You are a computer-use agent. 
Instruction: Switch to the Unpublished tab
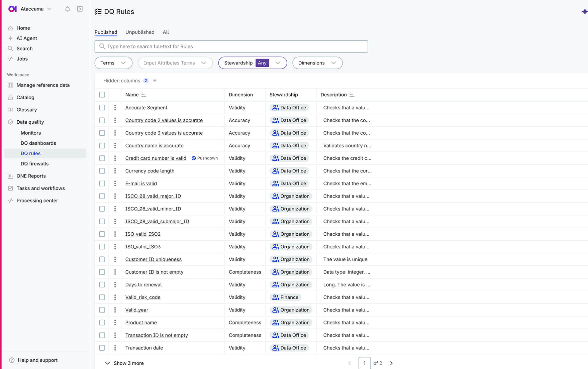tap(140, 32)
